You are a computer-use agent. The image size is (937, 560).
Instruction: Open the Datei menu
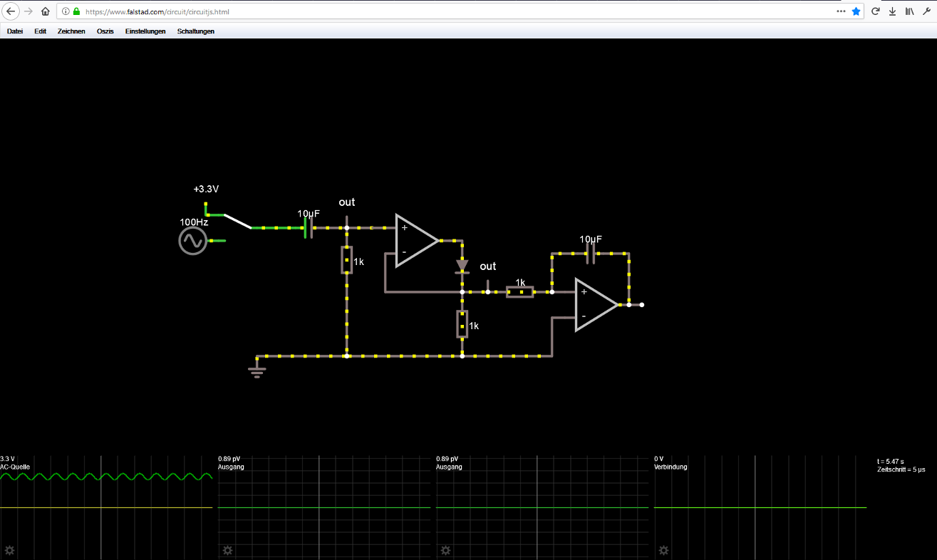15,31
